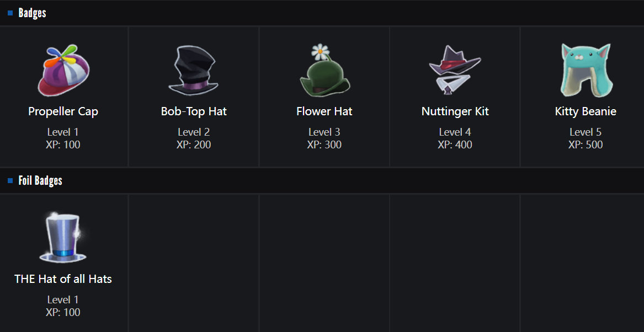Click the Propeller Cap name label
644x332 pixels.
[63, 111]
